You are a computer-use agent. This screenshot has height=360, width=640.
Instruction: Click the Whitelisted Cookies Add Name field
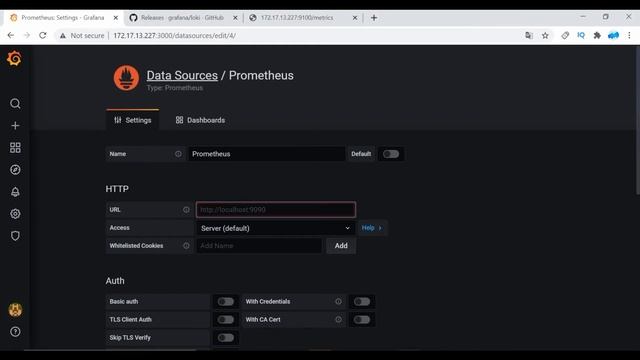pyautogui.click(x=259, y=246)
